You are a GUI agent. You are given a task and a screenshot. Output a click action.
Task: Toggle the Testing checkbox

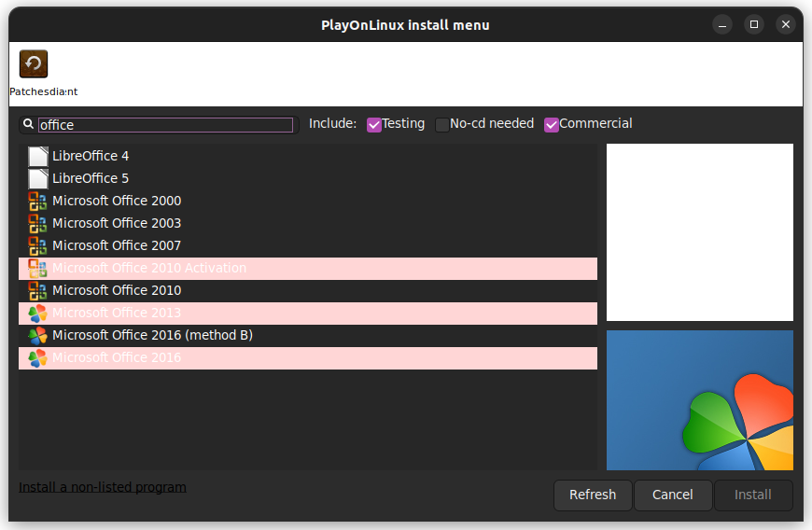pos(374,125)
